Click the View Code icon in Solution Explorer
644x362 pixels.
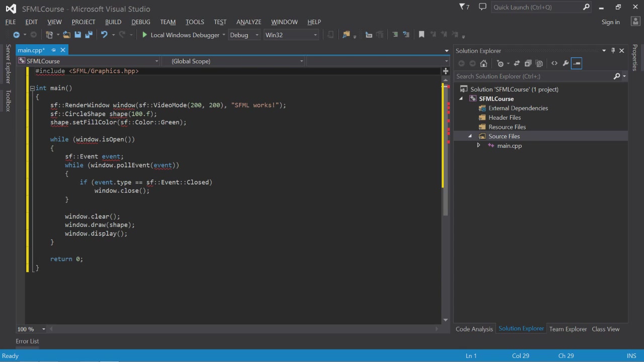tap(554, 63)
